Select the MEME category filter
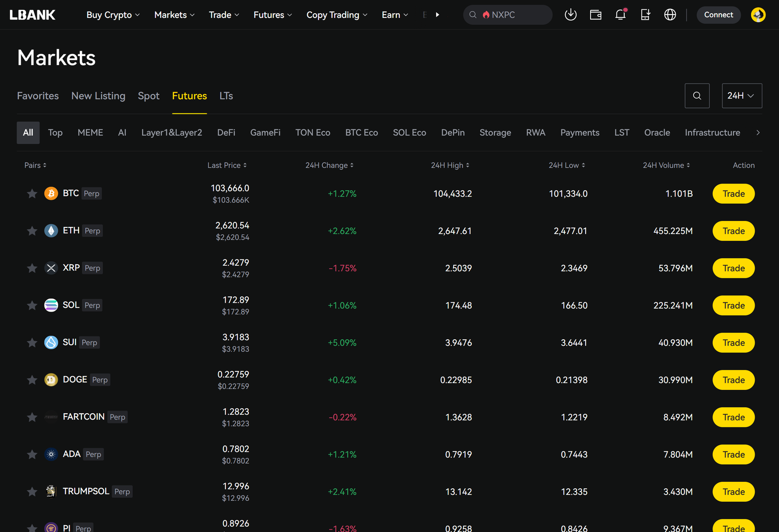This screenshot has height=532, width=779. (90, 132)
